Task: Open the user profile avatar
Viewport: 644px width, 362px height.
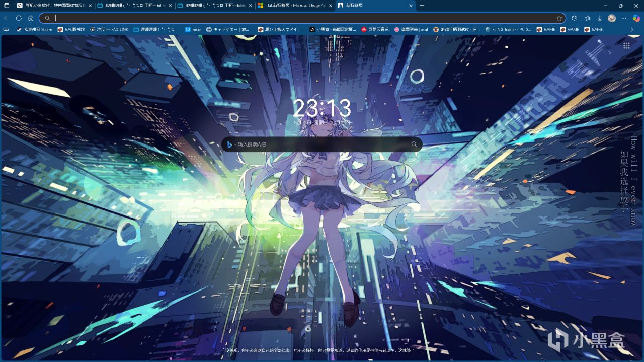Action: point(612,18)
